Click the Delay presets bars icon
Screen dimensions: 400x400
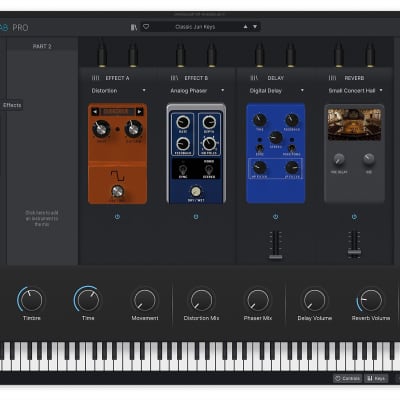(x=254, y=78)
